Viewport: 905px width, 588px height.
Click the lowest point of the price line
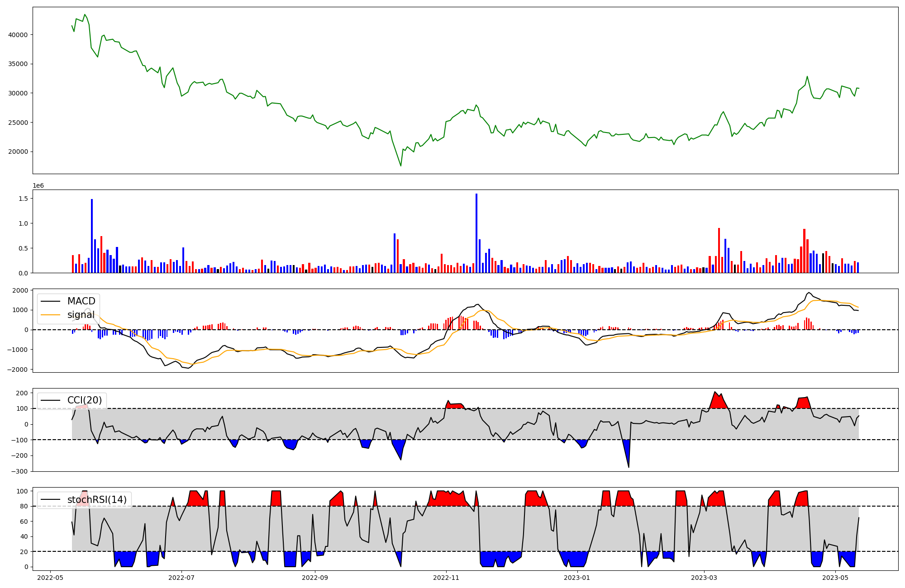tap(400, 166)
